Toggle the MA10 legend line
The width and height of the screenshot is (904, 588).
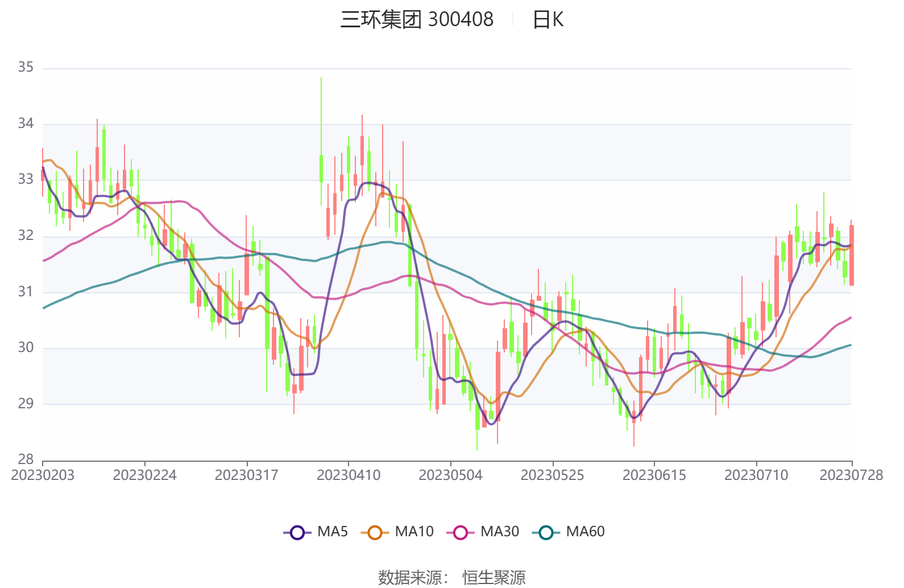click(x=397, y=532)
